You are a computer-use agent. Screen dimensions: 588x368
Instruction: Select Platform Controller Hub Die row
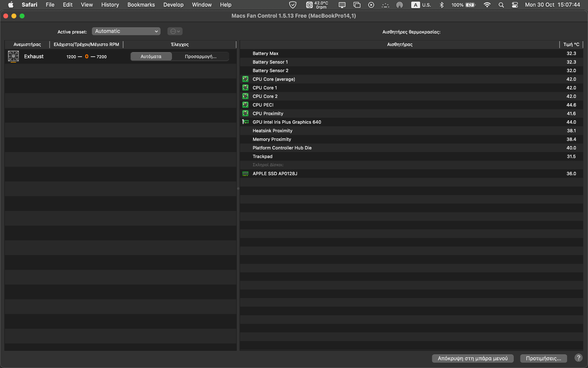(412, 148)
